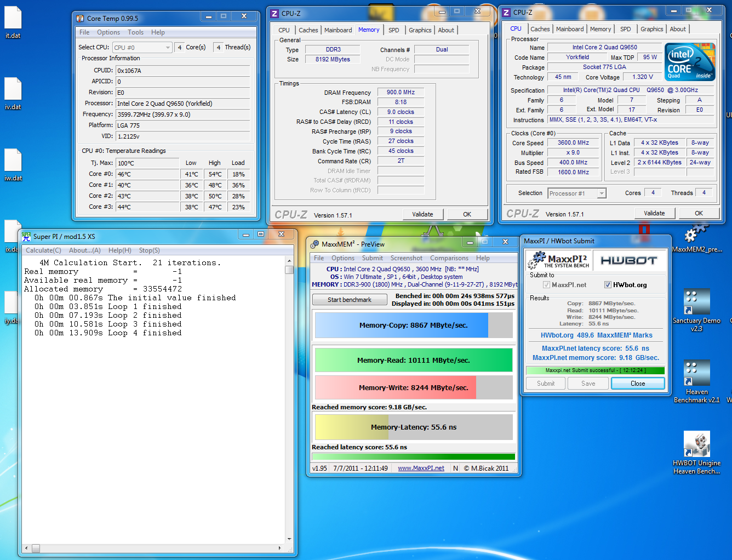The width and height of the screenshot is (732, 560).
Task: Open Core Temp Tools menu
Action: coord(135,32)
